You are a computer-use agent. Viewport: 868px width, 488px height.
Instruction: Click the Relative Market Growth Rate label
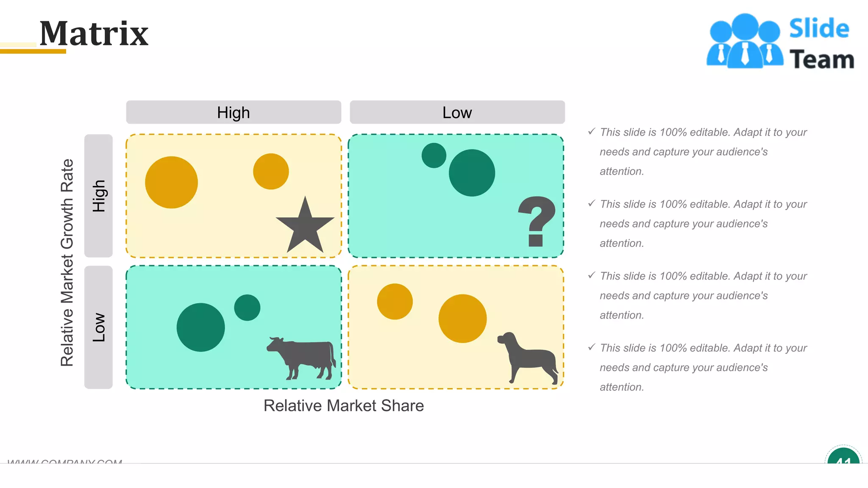click(x=67, y=263)
